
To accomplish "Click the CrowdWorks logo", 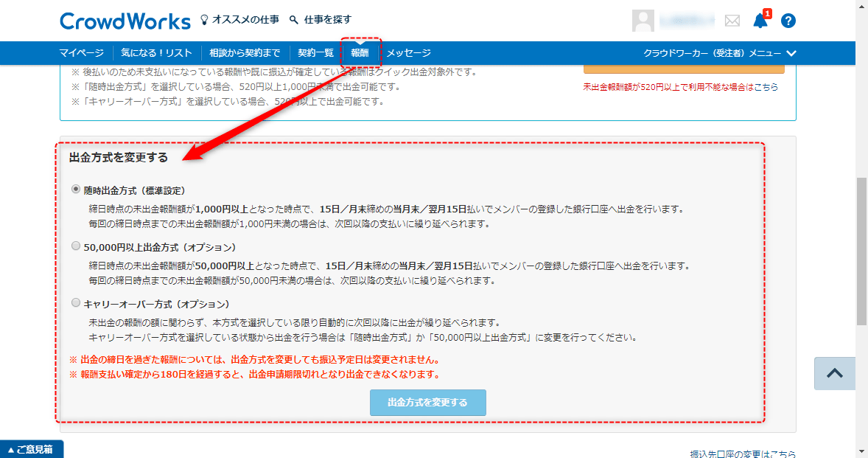I will pyautogui.click(x=125, y=21).
